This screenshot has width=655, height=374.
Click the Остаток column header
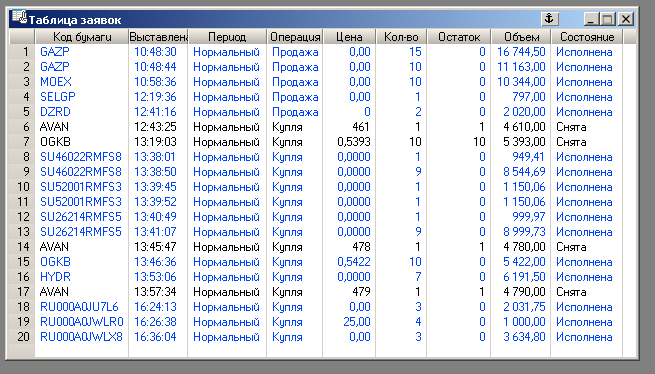pyautogui.click(x=459, y=37)
